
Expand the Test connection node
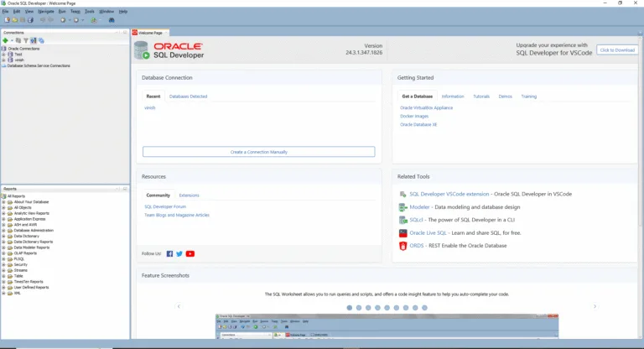coord(3,55)
